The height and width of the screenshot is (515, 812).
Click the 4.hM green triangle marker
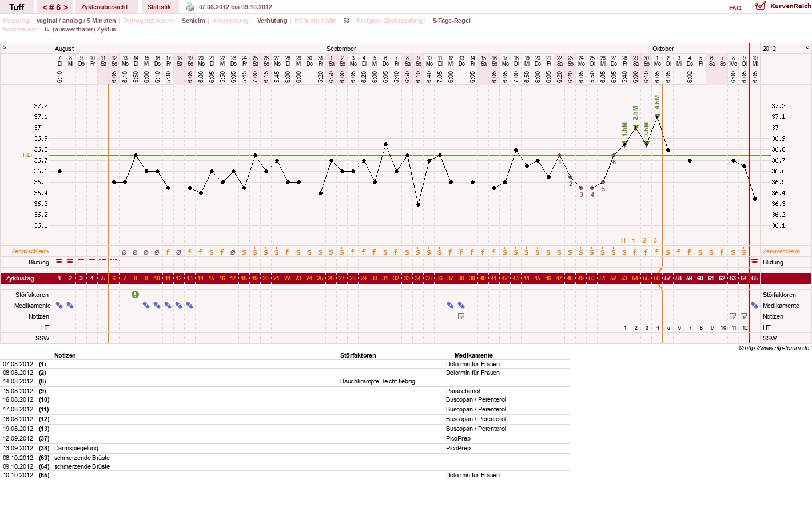point(657,117)
